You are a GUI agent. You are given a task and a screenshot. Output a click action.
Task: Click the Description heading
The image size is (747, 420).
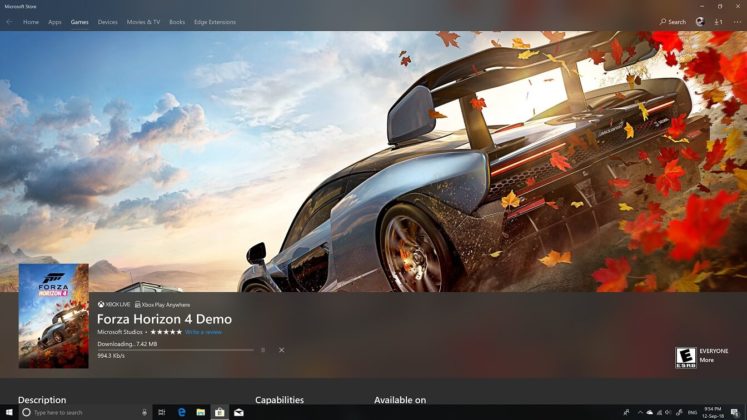[x=42, y=400]
